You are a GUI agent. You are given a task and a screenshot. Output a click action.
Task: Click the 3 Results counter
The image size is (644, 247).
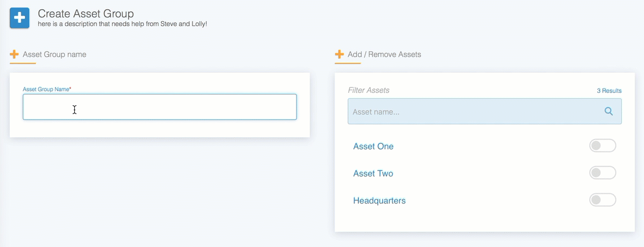coord(609,91)
